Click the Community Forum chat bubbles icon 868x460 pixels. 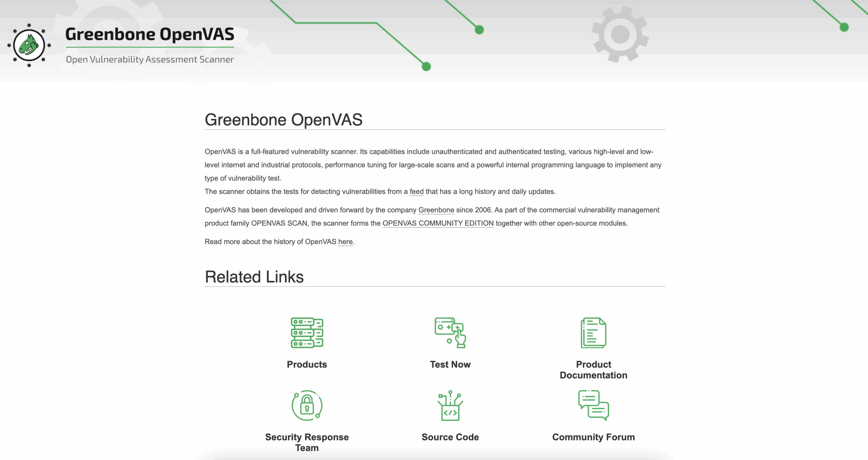pos(593,405)
